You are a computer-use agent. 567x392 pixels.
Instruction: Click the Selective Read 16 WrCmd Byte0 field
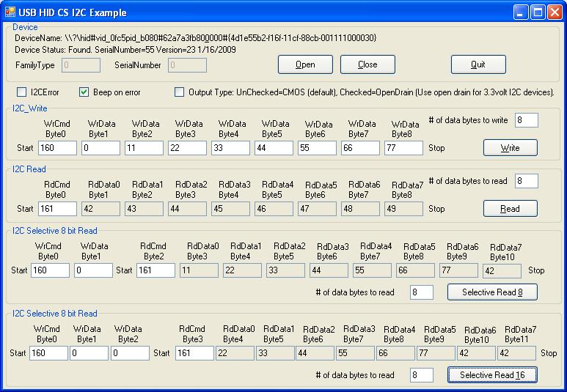pos(48,353)
